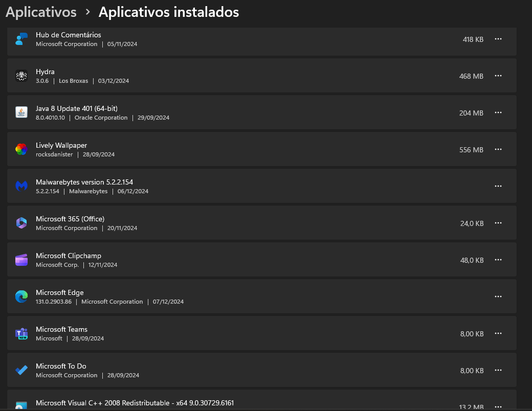Select the Microsoft To Do app name
532x411 pixels.
click(61, 366)
